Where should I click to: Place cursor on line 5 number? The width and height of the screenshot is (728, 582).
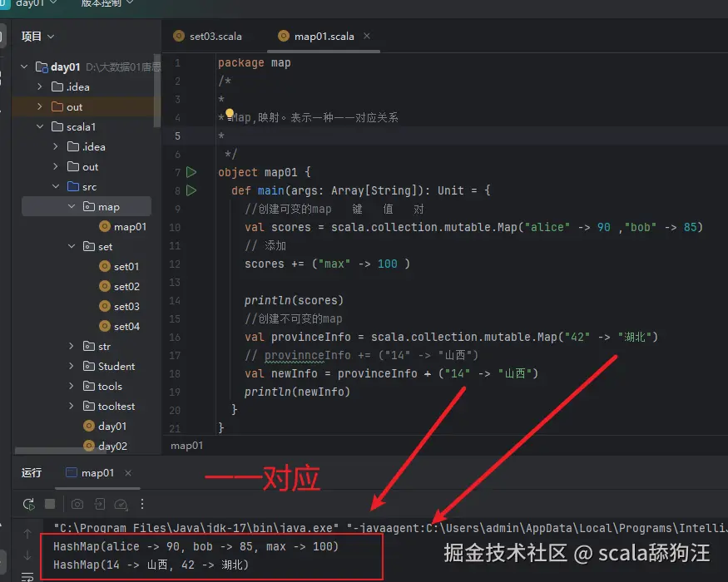[x=177, y=136]
